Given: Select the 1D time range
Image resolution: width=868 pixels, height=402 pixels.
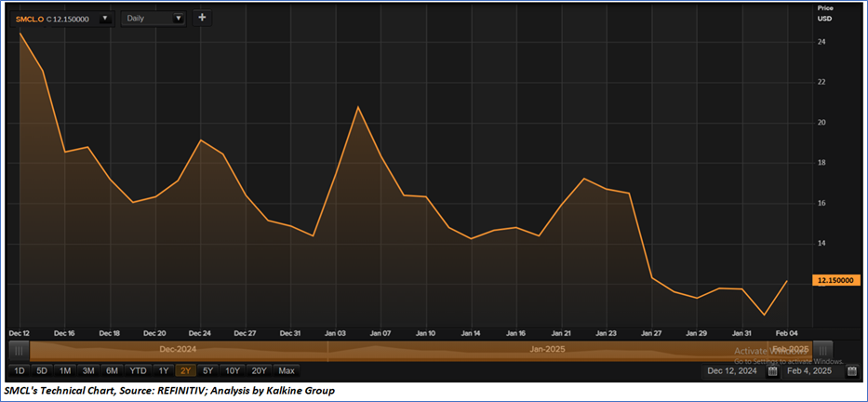Looking at the screenshot, I should point(20,371).
